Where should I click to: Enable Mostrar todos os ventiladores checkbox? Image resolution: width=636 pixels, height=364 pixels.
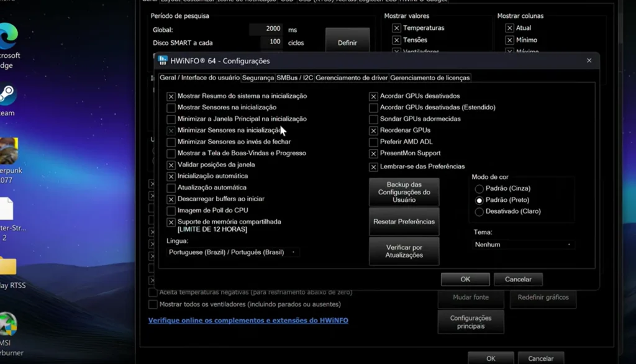pyautogui.click(x=153, y=304)
